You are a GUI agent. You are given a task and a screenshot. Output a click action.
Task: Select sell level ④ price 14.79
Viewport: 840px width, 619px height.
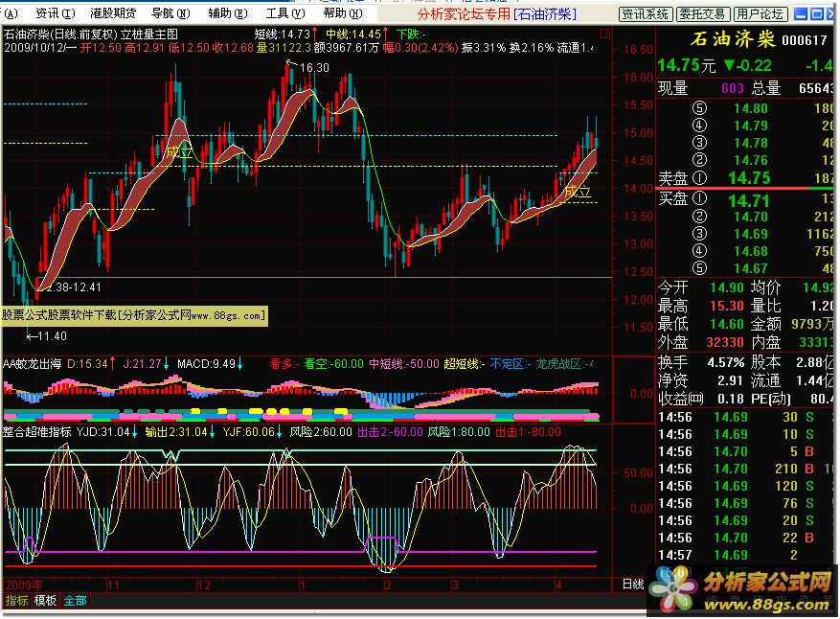[x=751, y=126]
